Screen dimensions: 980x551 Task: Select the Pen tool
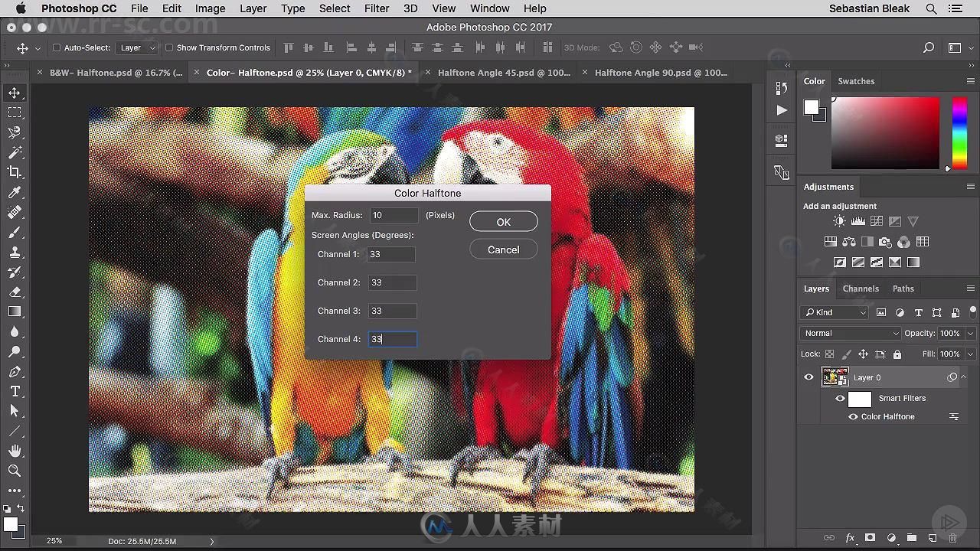15,371
